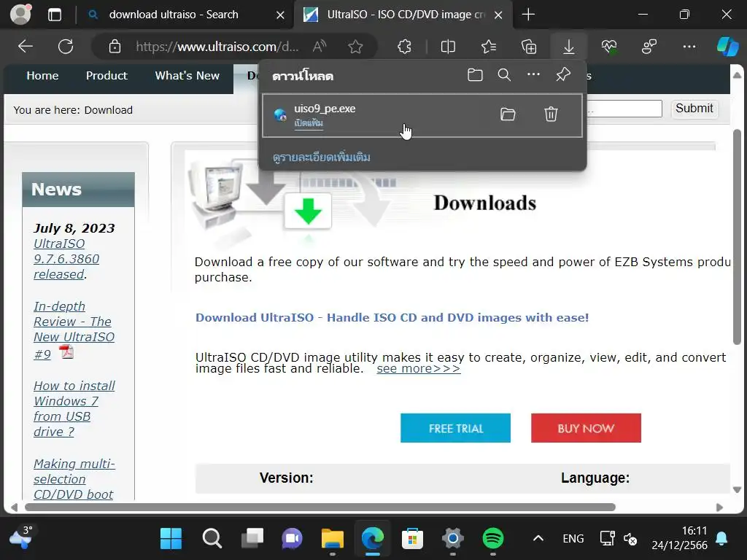The height and width of the screenshot is (560, 747).
Task: Toggle the Downloads toolbar button
Action: (x=568, y=46)
